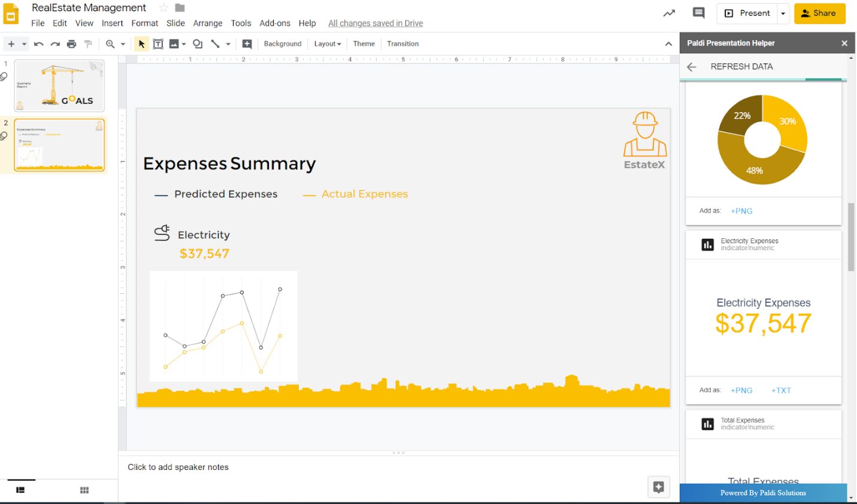Open the Insert image tool
The height and width of the screenshot is (504, 857).
(x=173, y=43)
